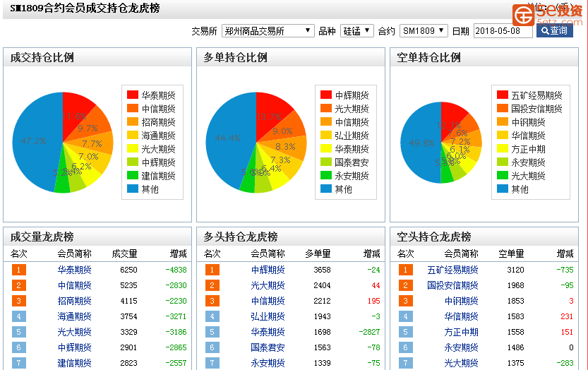The image size is (588, 370).
Task: Click long position value 3658
Action: pos(322,270)
